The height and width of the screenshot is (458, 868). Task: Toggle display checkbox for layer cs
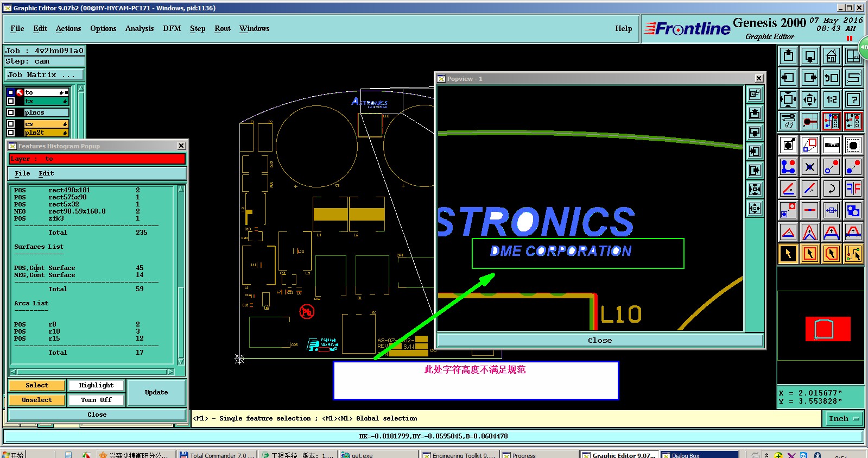[x=11, y=124]
